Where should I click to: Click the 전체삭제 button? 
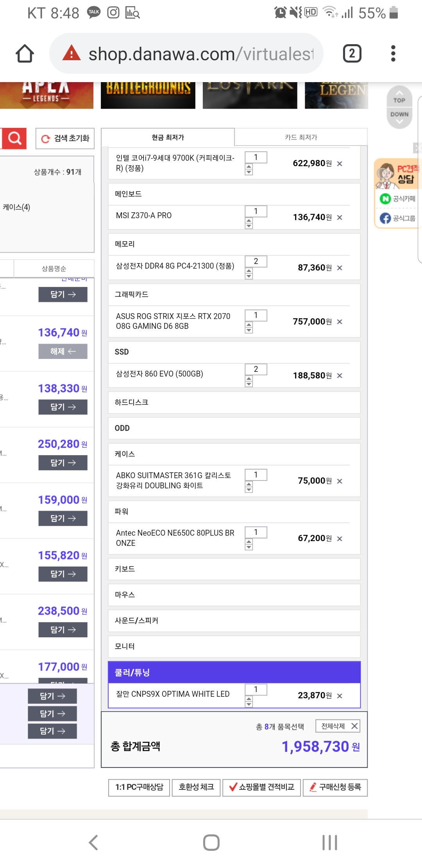coord(338,726)
